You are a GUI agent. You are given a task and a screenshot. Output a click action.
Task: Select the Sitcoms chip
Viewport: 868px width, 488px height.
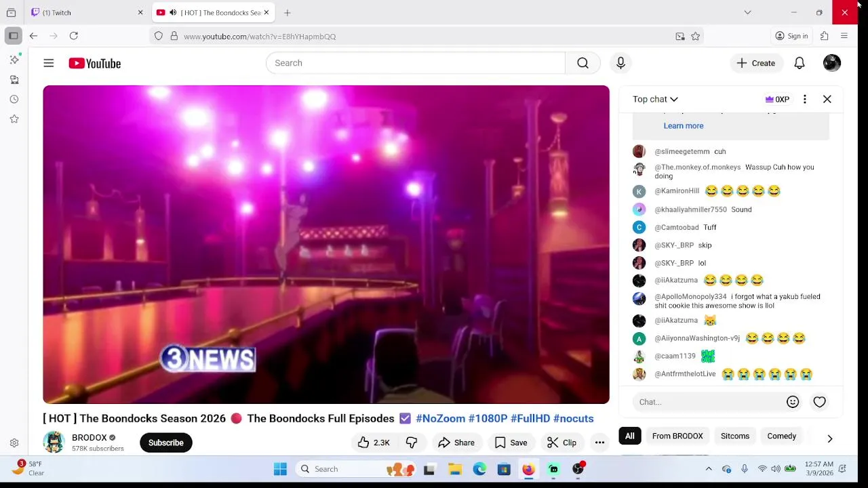click(x=735, y=436)
